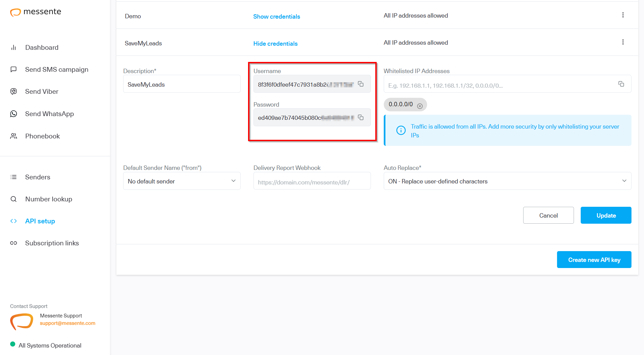Click the Messente logo
644x355 pixels.
[x=36, y=12]
